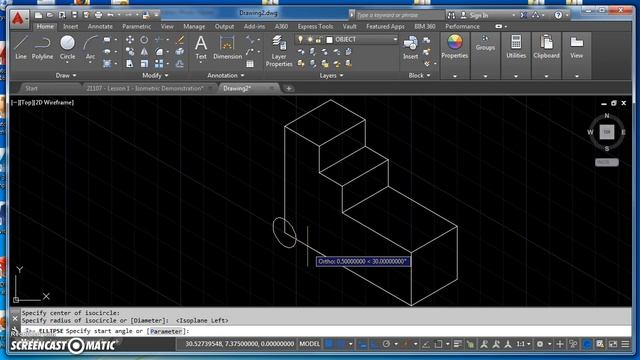
Task: Click the Explode tool icon
Action: click(180, 52)
